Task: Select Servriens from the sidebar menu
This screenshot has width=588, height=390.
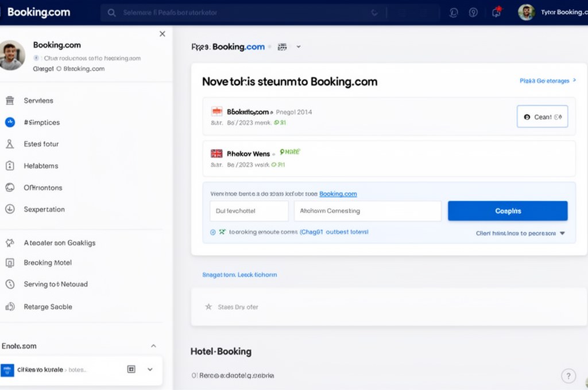Action: click(x=37, y=100)
